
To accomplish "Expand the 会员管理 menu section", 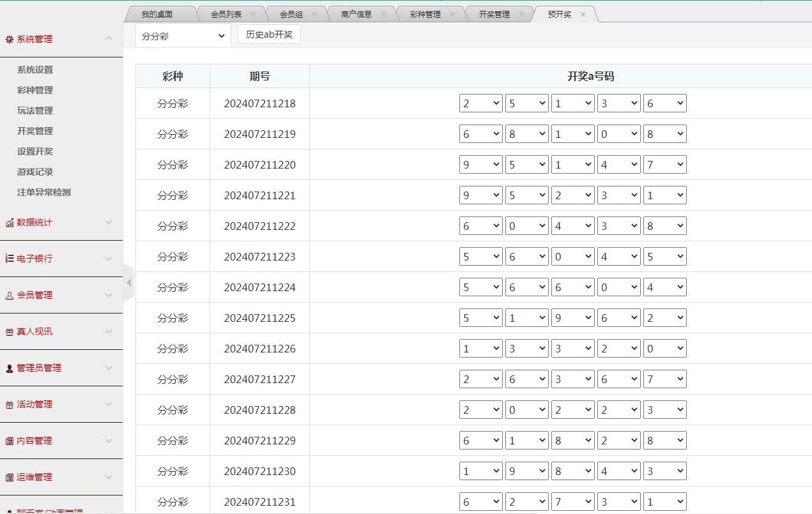I will click(x=109, y=295).
